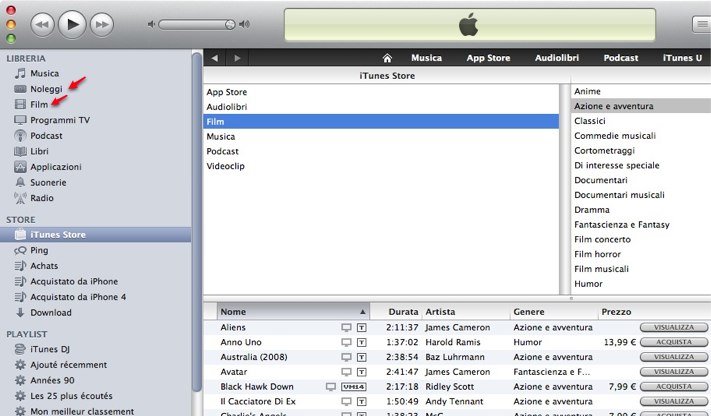Open the Achats playlist
The height and width of the screenshot is (416, 711).
click(44, 266)
